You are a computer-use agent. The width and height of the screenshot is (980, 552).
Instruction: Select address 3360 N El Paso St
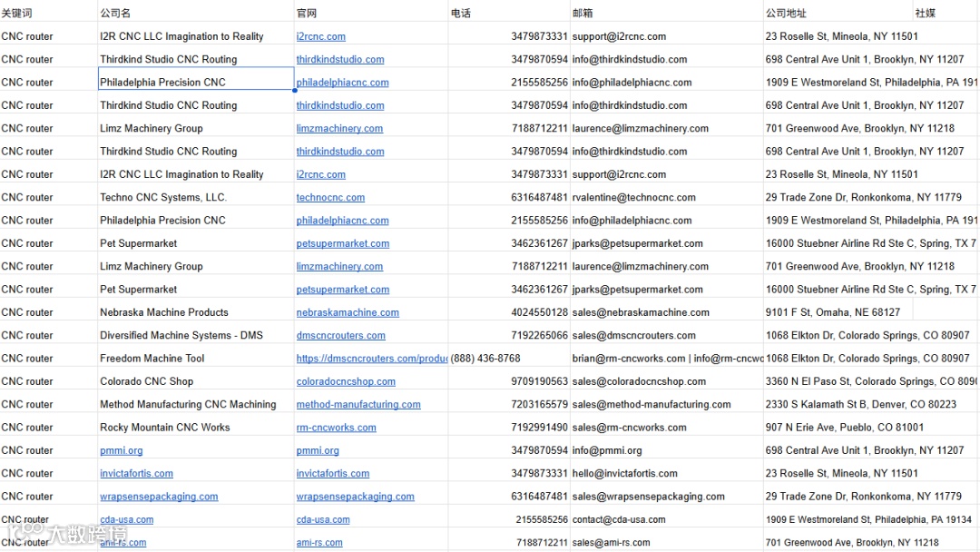(x=872, y=381)
